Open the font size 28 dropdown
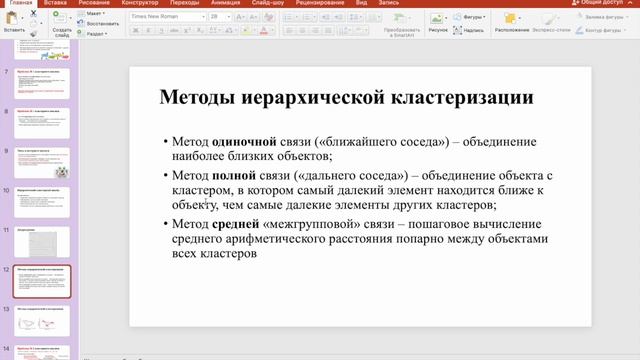The image size is (640, 360). pyautogui.click(x=228, y=17)
